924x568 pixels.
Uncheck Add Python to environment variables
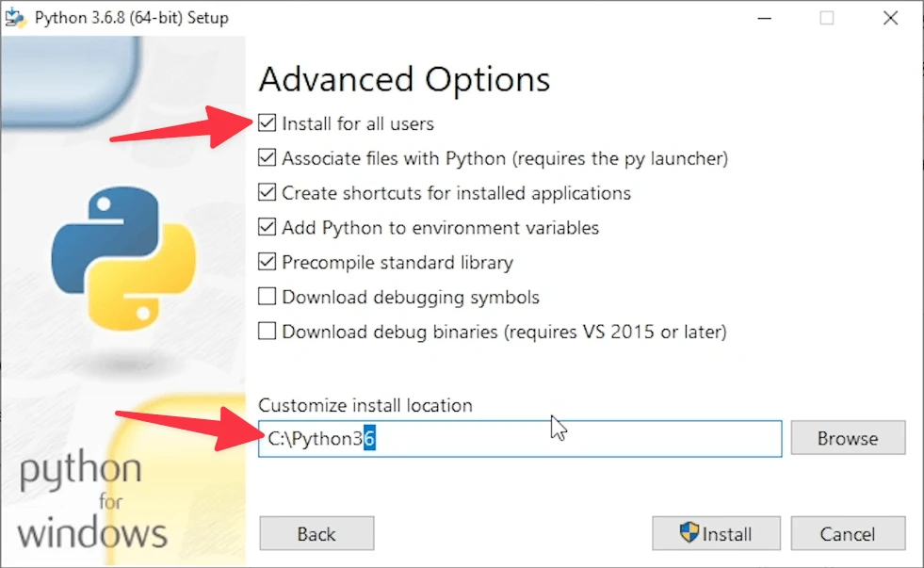click(267, 228)
